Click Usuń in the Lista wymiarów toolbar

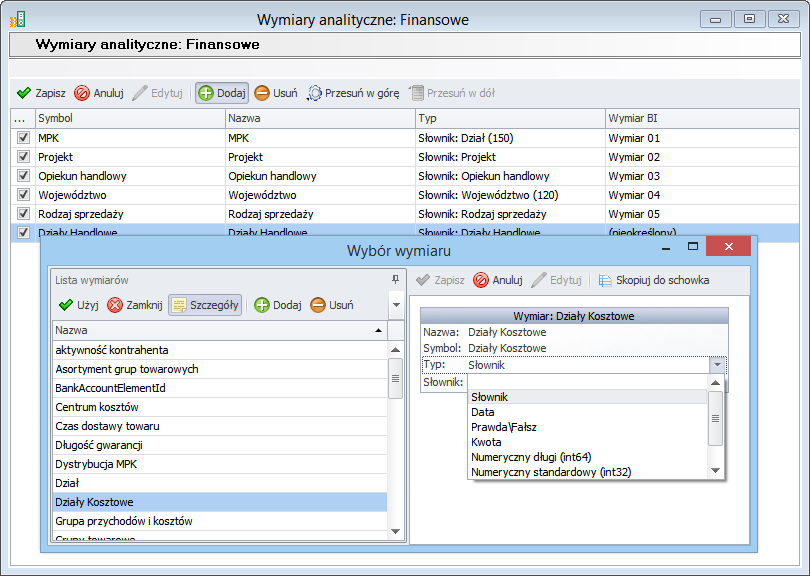click(x=332, y=305)
